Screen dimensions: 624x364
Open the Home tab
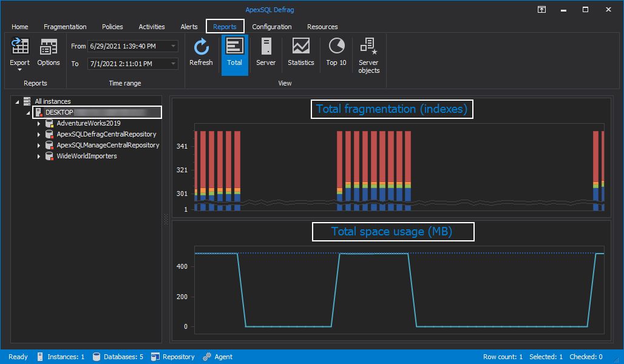pos(20,27)
